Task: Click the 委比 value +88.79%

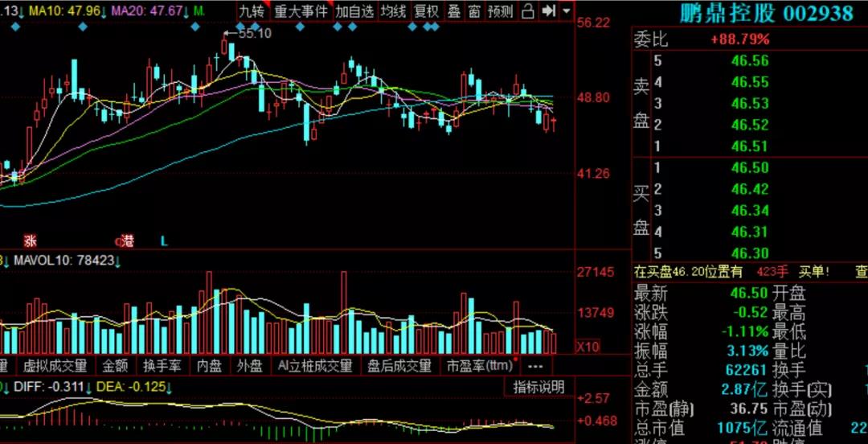Action: click(x=740, y=39)
